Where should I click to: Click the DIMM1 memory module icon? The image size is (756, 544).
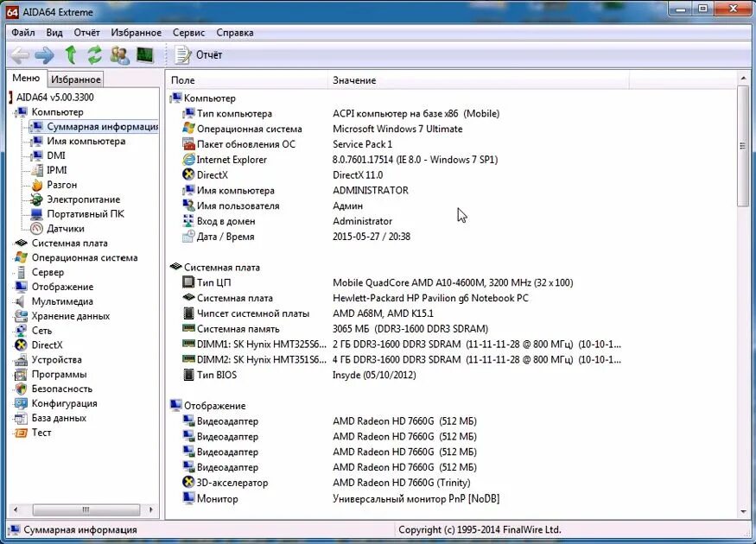click(188, 344)
